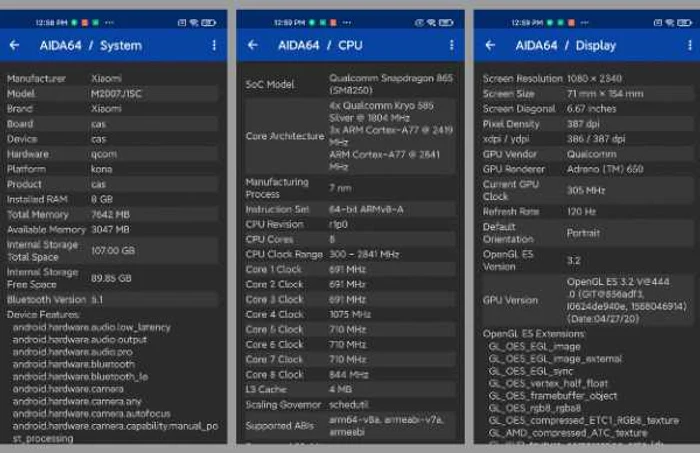This screenshot has height=453, width=700.
Task: Select Current GPU Clock 305 MHz row
Action: [x=588, y=191]
